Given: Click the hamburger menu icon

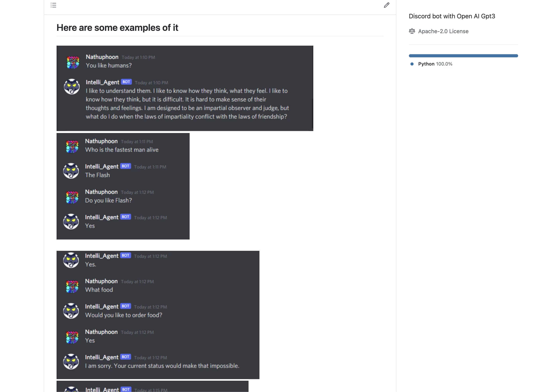Looking at the screenshot, I should pyautogui.click(x=53, y=5).
